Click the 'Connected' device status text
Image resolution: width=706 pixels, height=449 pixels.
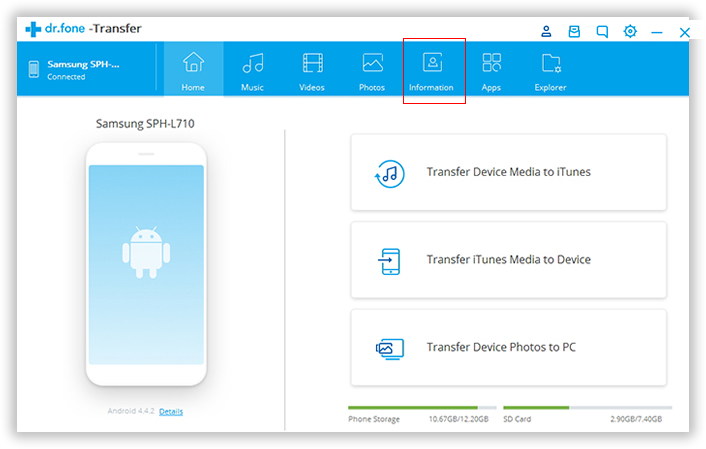tap(66, 77)
